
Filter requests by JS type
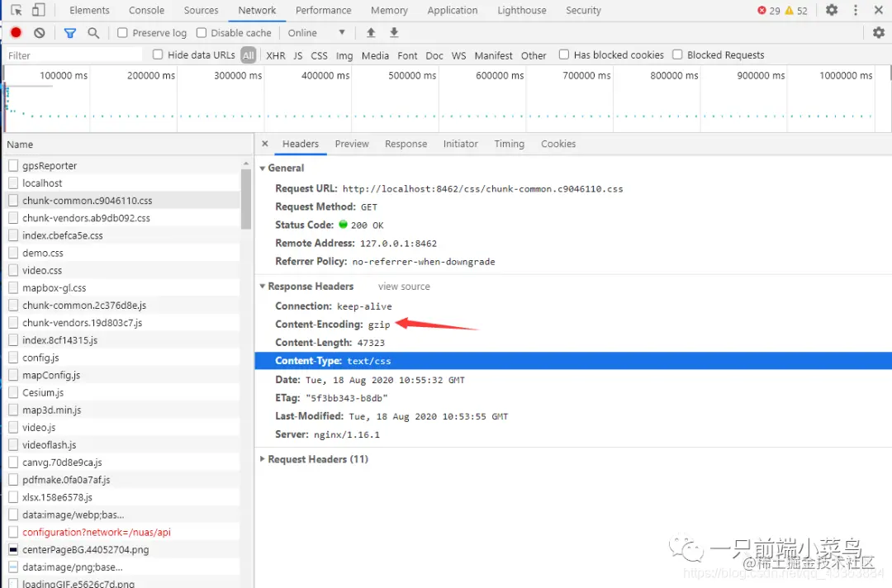298,55
